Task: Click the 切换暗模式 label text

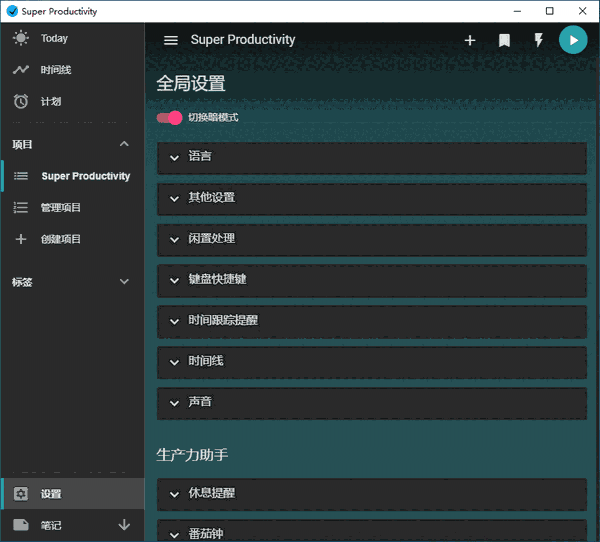Action: tap(213, 118)
